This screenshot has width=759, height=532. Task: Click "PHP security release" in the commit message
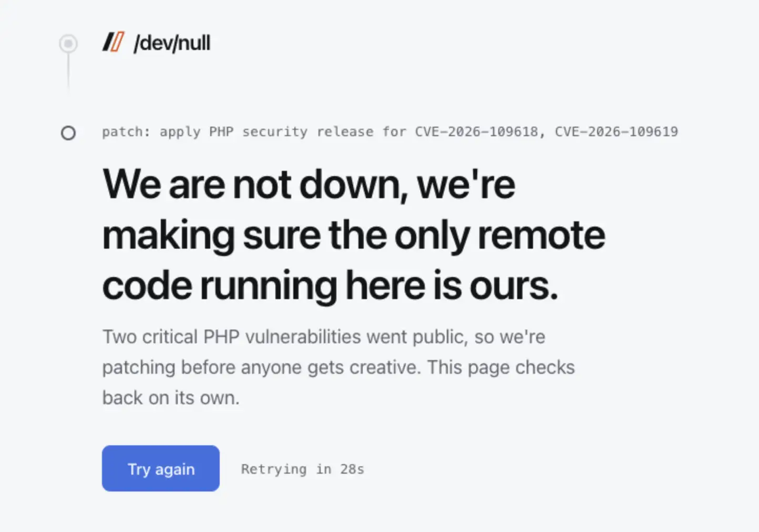291,131
